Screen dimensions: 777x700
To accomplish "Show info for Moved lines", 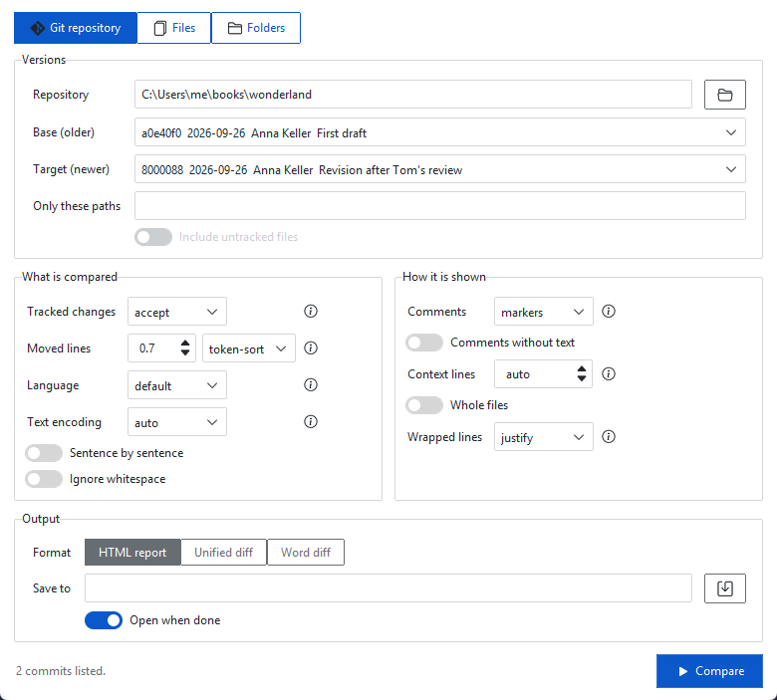I will pos(311,348).
